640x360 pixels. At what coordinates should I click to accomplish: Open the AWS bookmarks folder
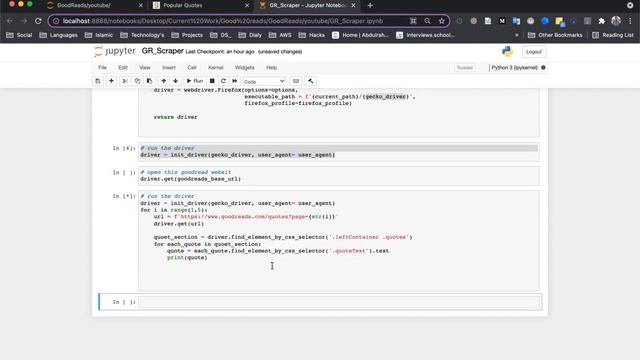(x=280, y=35)
